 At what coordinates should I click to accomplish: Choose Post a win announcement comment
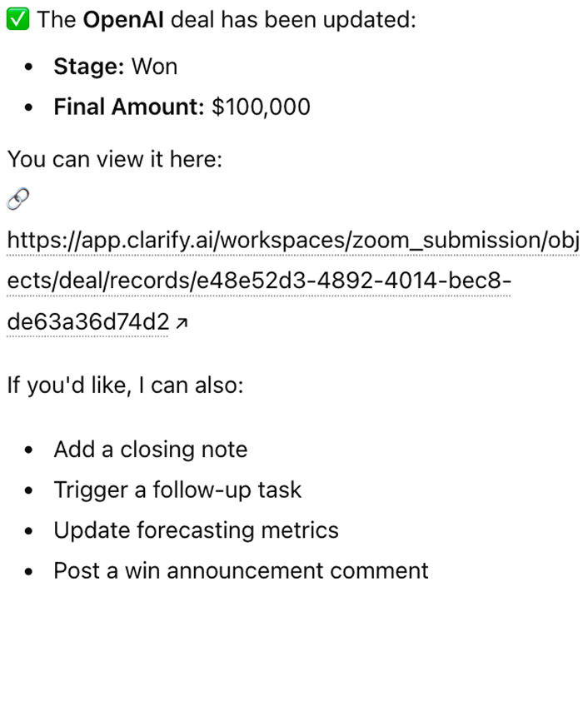pyautogui.click(x=241, y=570)
